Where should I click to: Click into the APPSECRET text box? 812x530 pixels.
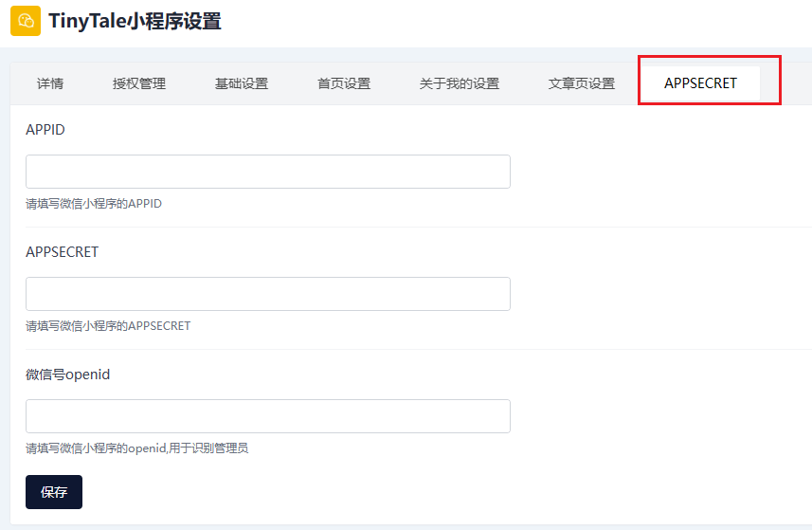(x=268, y=294)
